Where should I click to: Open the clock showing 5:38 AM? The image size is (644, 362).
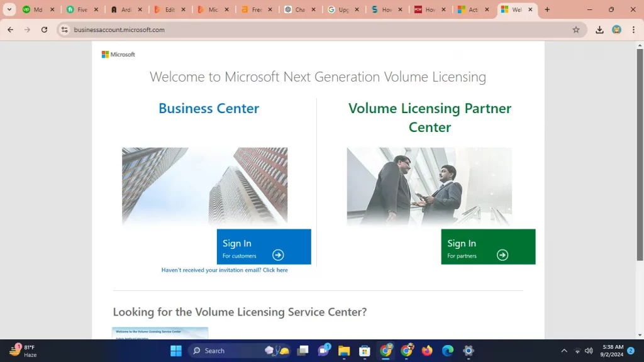[611, 351]
